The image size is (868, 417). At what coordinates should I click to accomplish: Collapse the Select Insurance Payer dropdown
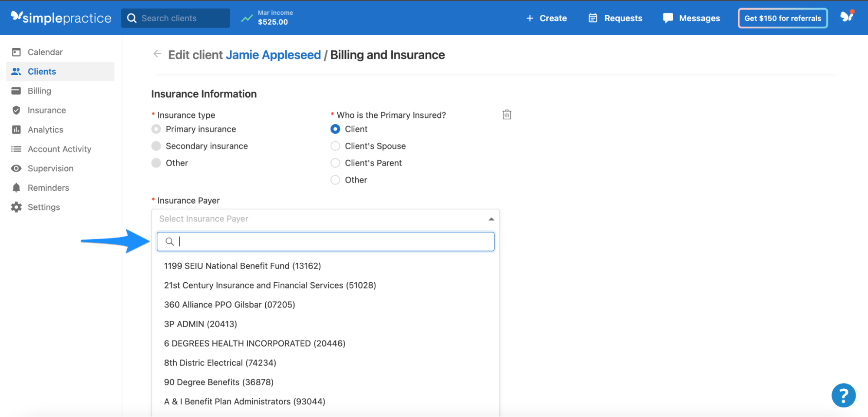pyautogui.click(x=491, y=218)
